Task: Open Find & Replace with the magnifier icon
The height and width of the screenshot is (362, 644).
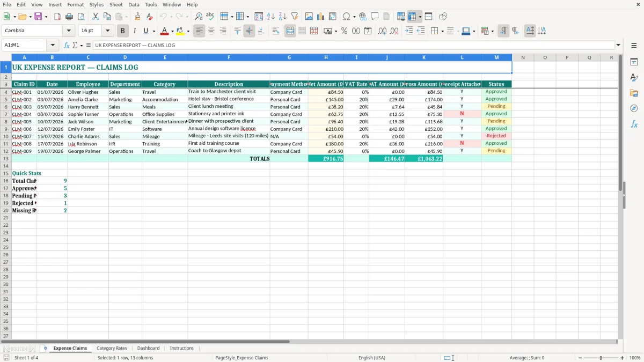Action: click(x=199, y=17)
